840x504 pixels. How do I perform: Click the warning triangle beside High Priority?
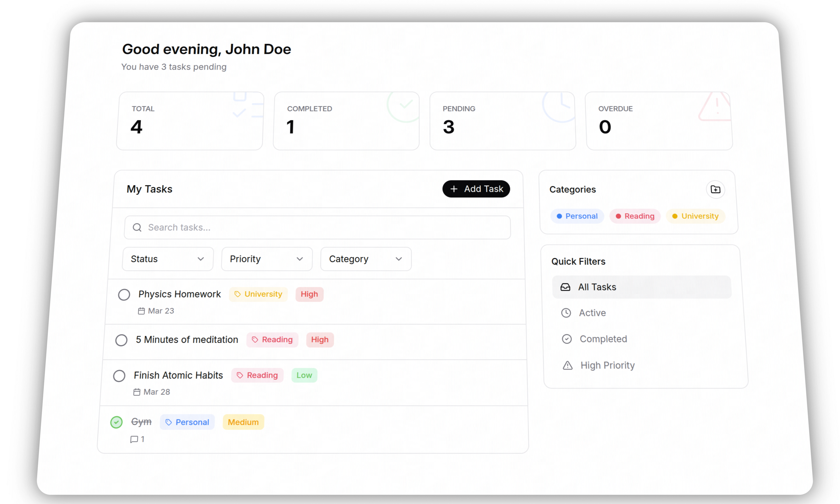[x=567, y=366]
